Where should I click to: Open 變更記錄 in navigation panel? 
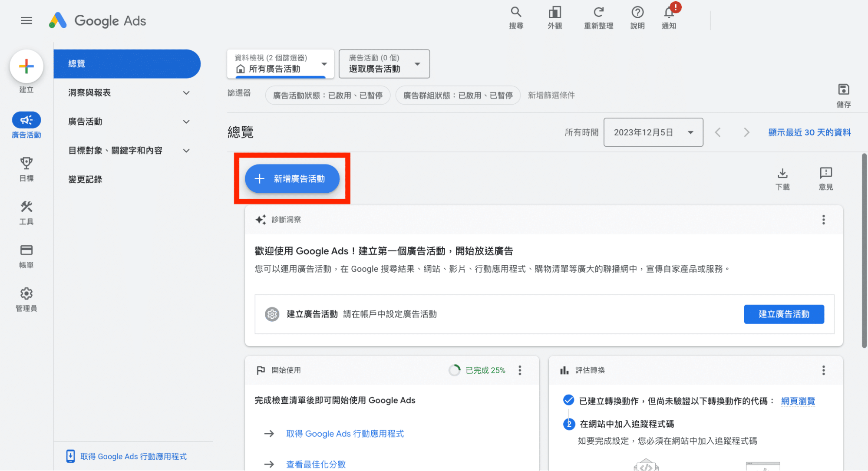85,179
